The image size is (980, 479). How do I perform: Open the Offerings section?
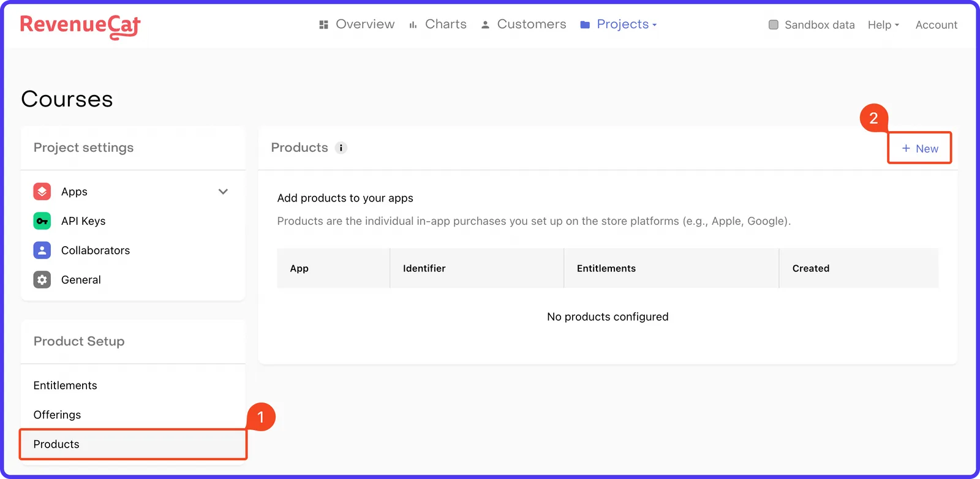point(57,415)
